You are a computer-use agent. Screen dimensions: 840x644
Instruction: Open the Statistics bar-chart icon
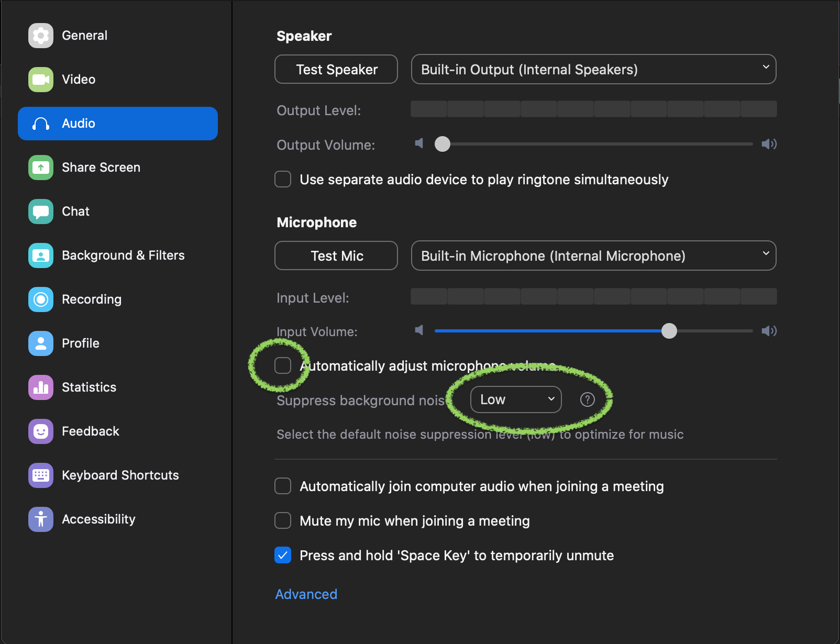[x=41, y=387]
